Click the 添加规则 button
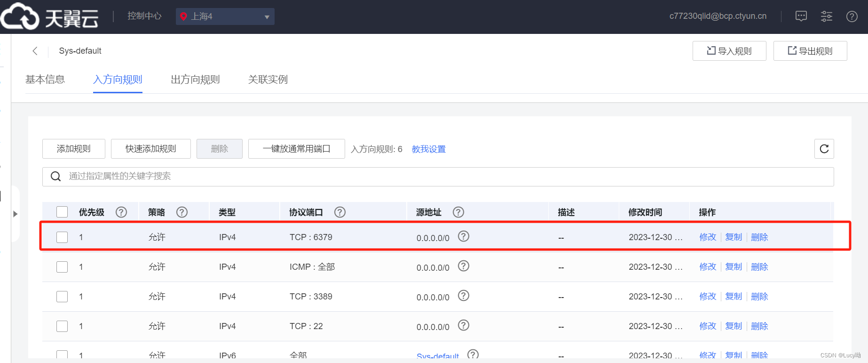The width and height of the screenshot is (868, 363). click(74, 149)
